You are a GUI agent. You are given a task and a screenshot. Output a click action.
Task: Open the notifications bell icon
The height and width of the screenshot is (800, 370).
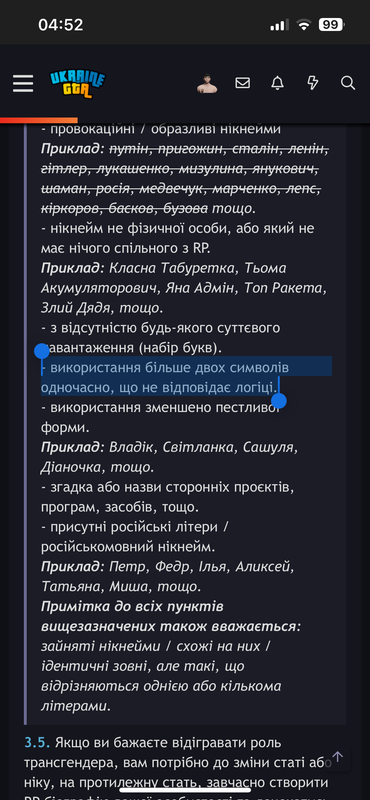(277, 83)
